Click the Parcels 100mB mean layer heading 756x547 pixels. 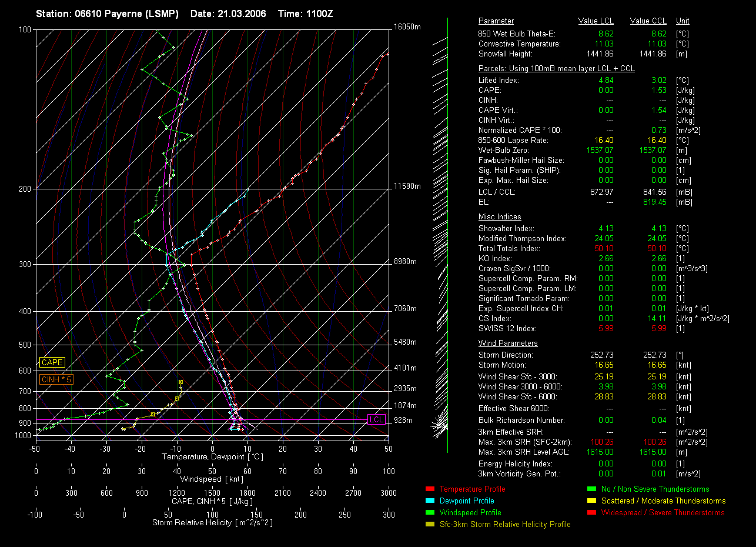(556, 69)
